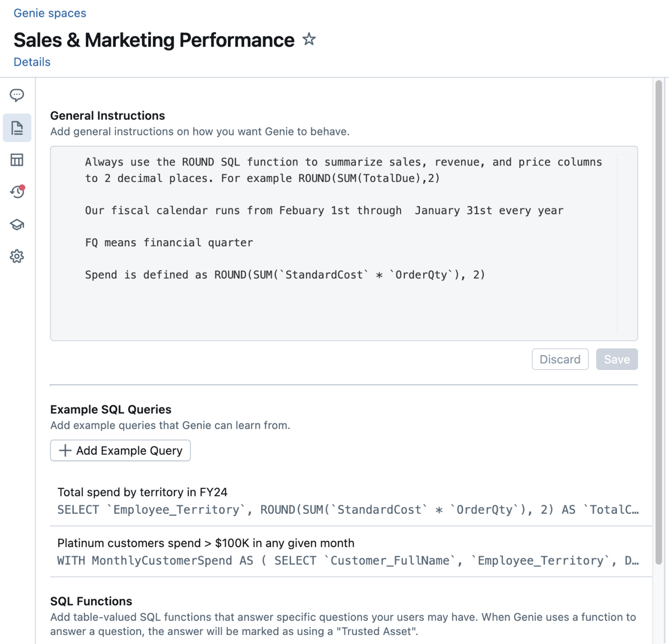Click the WITH MonthlyCustomerSpend SQL preview
This screenshot has height=644, width=669.
pyautogui.click(x=348, y=561)
